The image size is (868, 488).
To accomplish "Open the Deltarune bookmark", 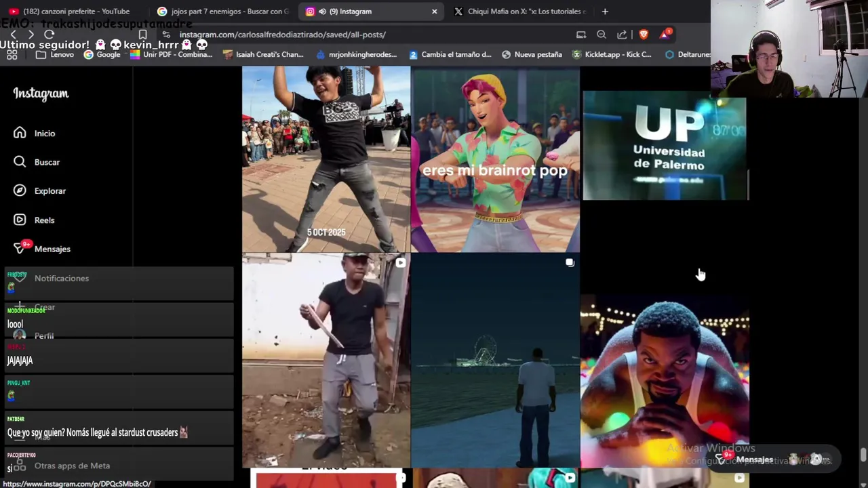I will pos(688,54).
